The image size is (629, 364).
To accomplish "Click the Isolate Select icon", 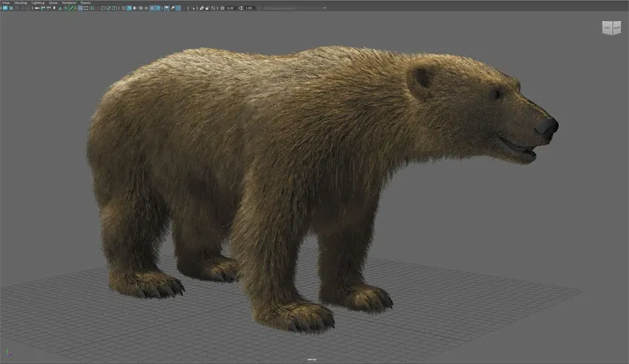I will (x=202, y=8).
